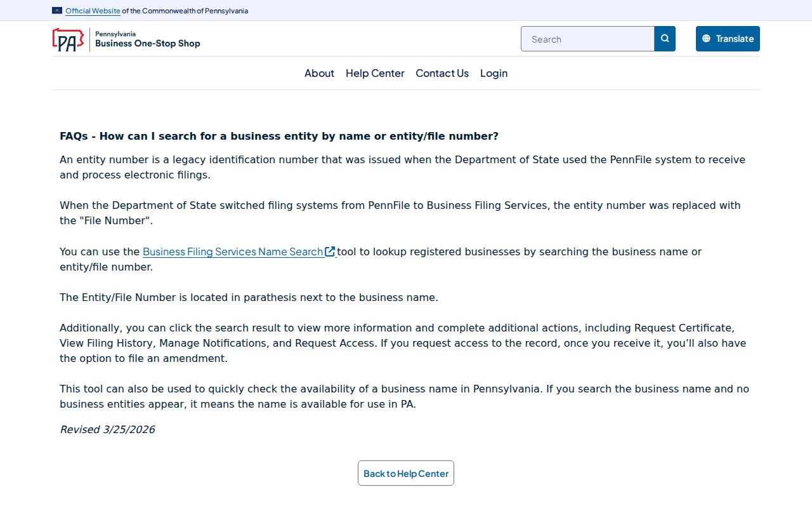Click the magnifier search submit icon
Screen dimensions: 812x508
coord(665,39)
